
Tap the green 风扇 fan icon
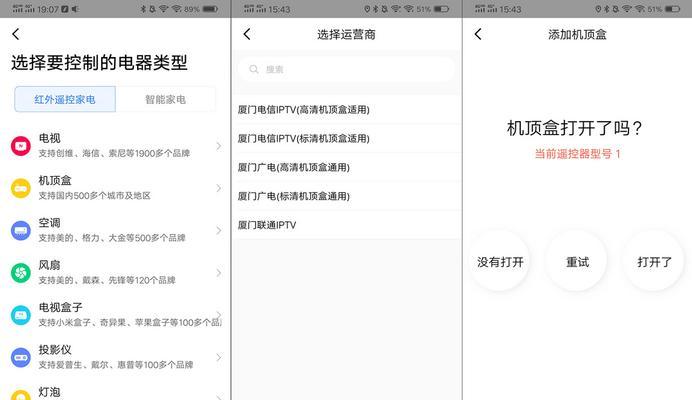(21, 273)
